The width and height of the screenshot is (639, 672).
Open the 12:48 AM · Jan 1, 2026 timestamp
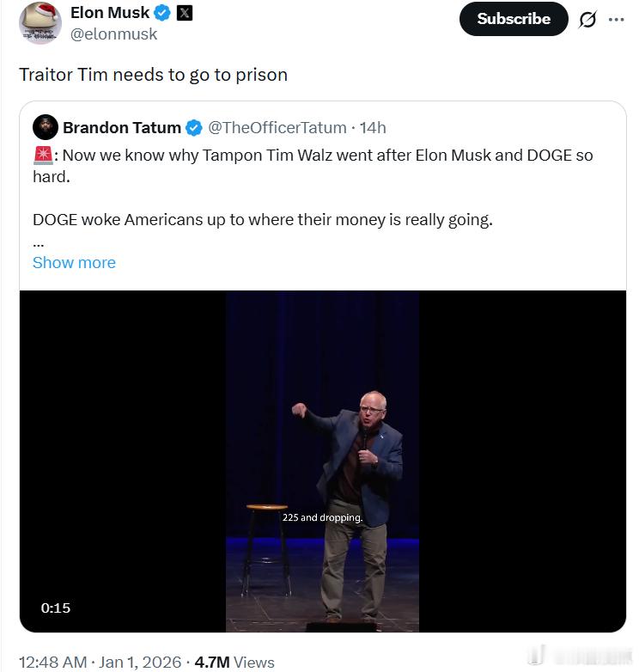point(100,662)
